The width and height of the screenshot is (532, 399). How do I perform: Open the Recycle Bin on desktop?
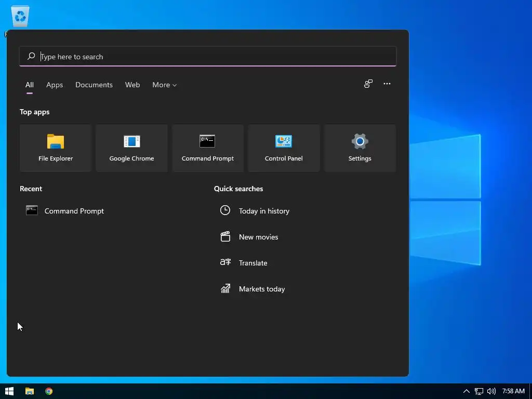coord(20,17)
